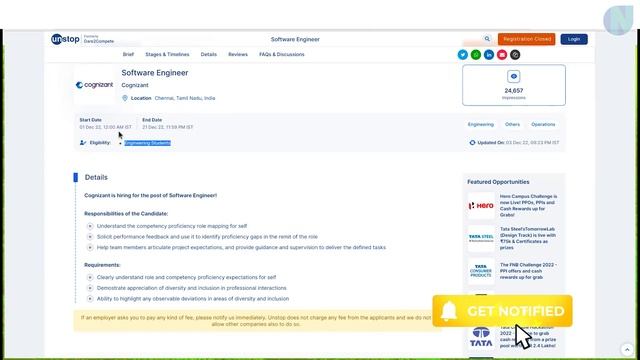Image resolution: width=640 pixels, height=360 pixels.
Task: Select 'Cognizant is hiring for the post' line
Action: coord(151,196)
